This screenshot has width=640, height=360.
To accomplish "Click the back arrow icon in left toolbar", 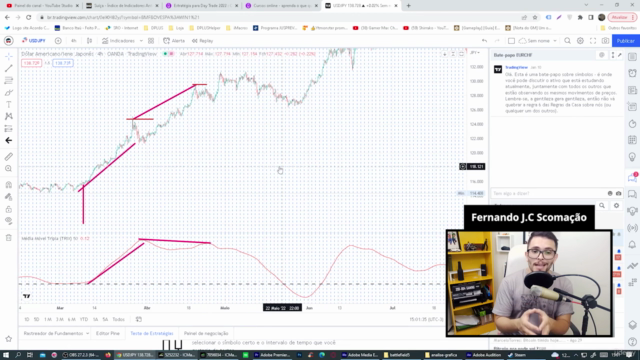I will click(x=9, y=140).
